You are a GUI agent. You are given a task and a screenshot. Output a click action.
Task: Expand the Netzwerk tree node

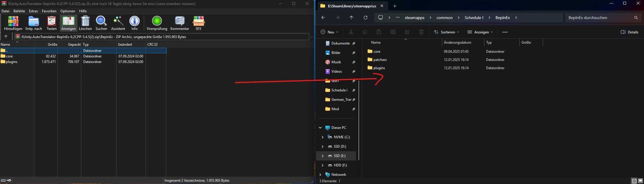pyautogui.click(x=320, y=175)
